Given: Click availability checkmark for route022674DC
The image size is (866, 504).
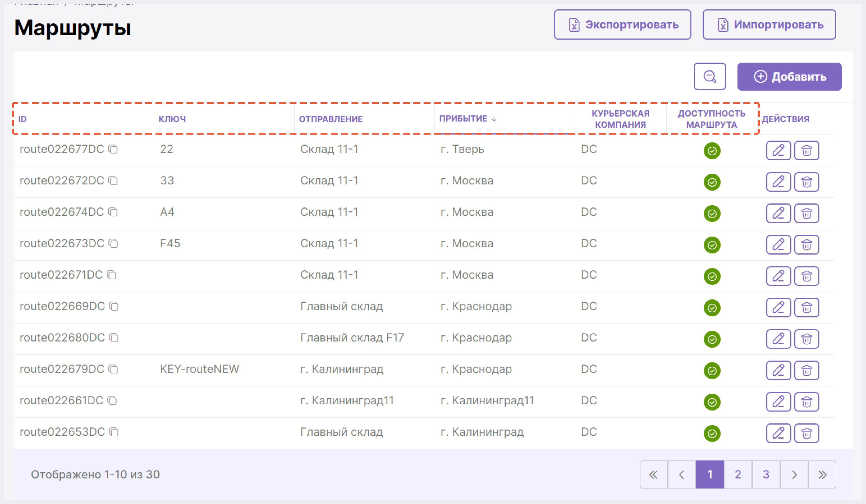Looking at the screenshot, I should pyautogui.click(x=712, y=213).
